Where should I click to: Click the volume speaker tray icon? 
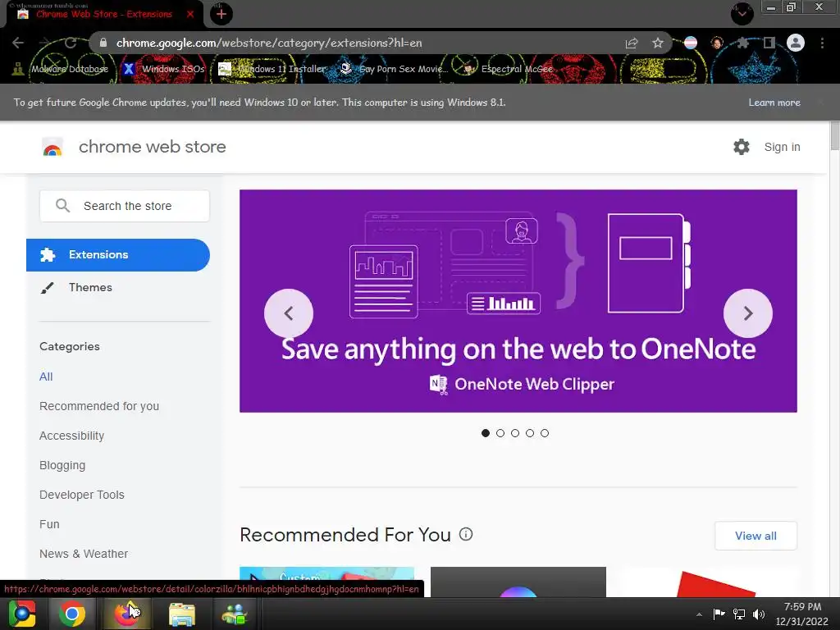point(759,614)
